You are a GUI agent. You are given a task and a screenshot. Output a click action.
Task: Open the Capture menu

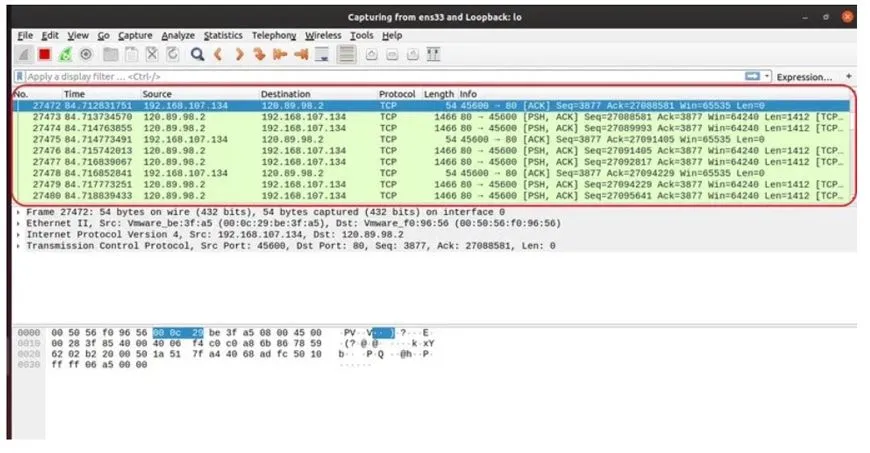click(x=135, y=35)
